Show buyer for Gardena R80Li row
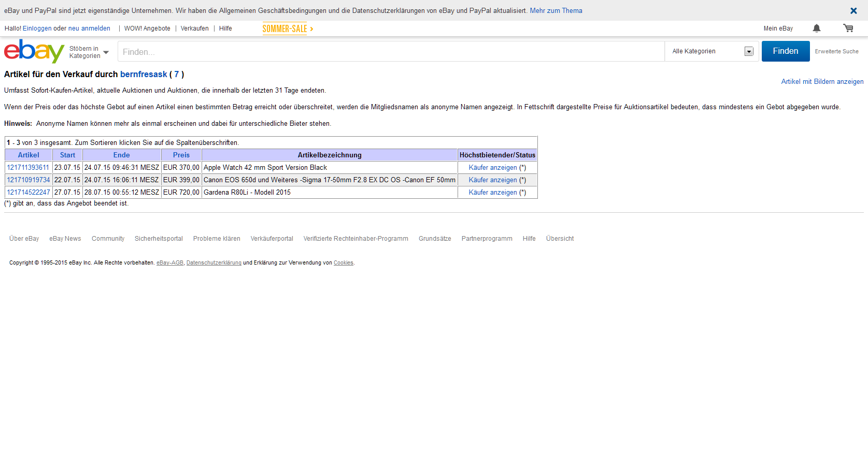 pos(493,192)
